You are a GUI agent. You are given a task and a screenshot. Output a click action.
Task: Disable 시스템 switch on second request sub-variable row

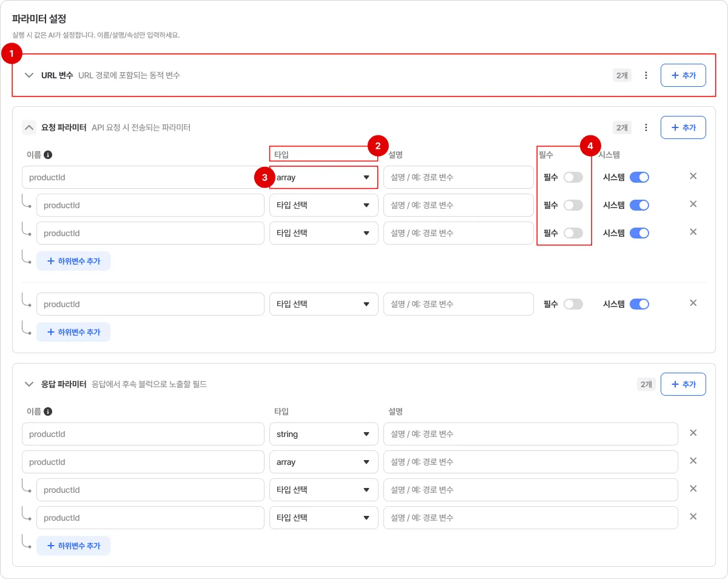coord(639,233)
